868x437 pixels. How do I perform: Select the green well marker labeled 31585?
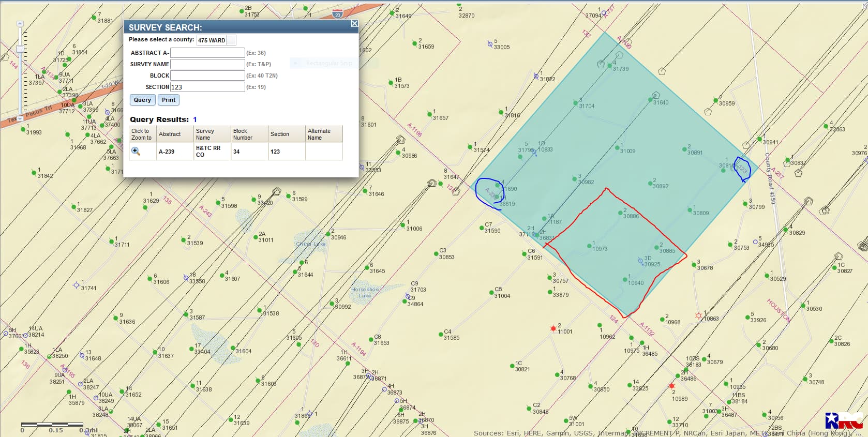tap(440, 334)
